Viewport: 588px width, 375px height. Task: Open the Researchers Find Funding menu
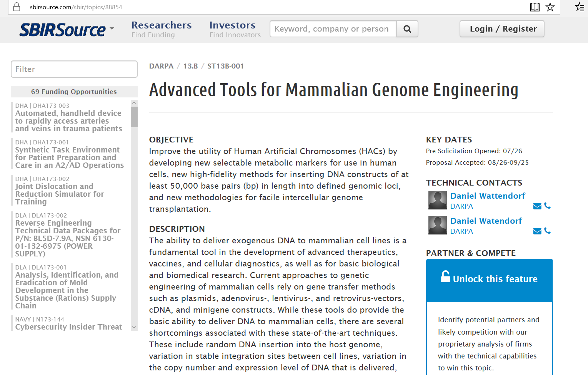161,29
